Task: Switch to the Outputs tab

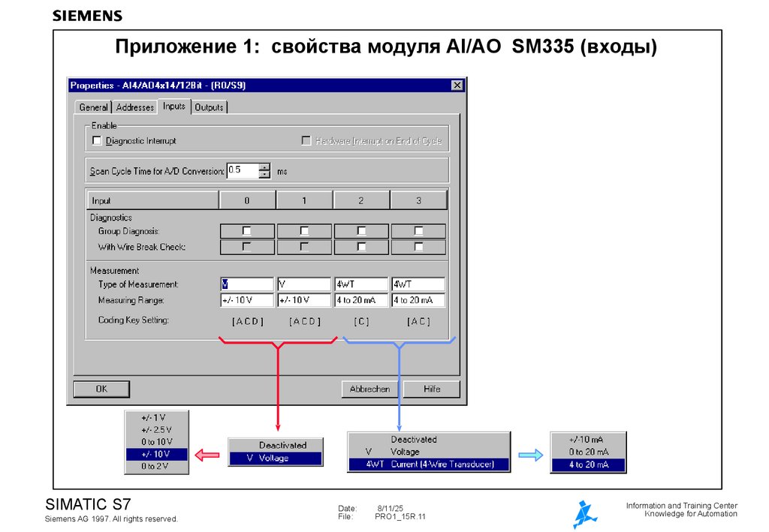Action: (x=209, y=107)
